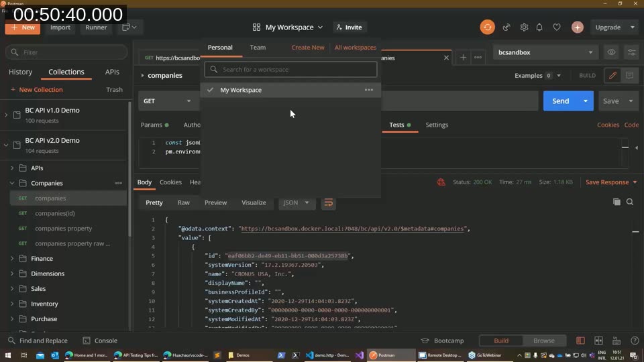Screen dimensions: 644x362
Task: Click the edit pencil icon beside BUILD
Action: tap(612, 76)
